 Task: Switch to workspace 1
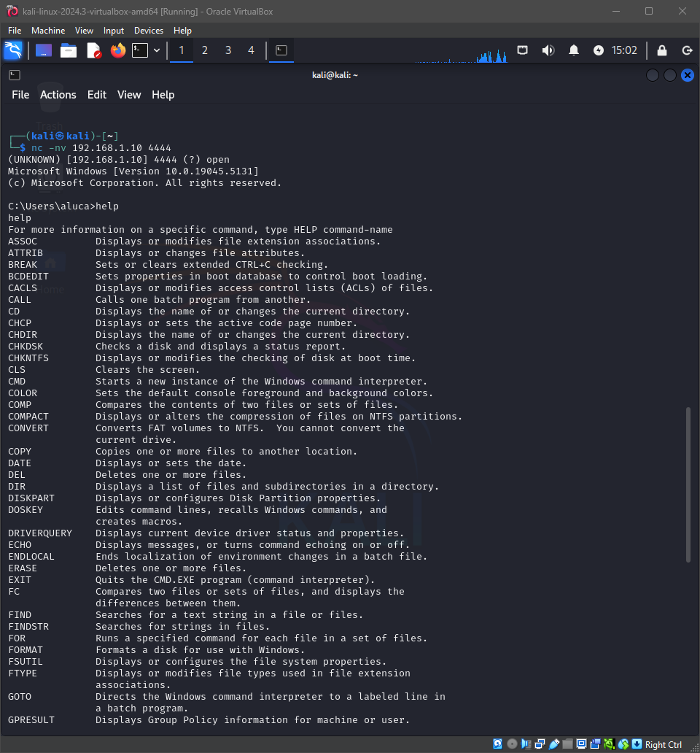click(x=182, y=50)
